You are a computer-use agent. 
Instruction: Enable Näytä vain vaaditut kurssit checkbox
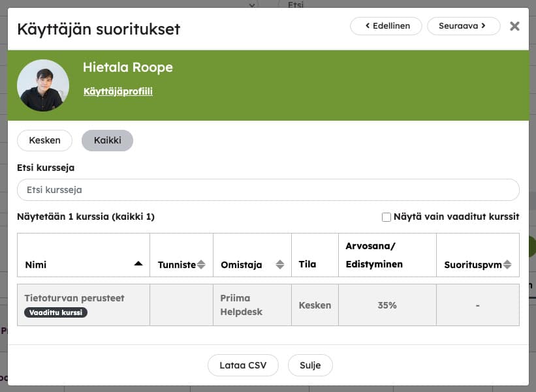pyautogui.click(x=386, y=217)
